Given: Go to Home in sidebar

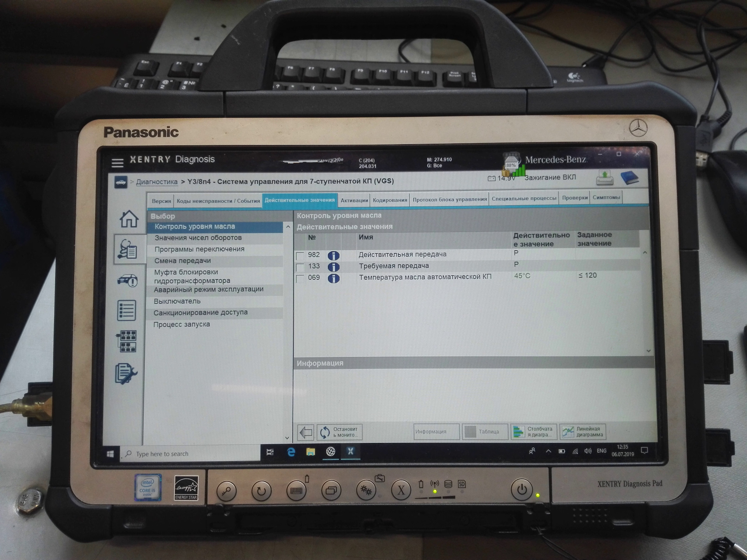Looking at the screenshot, I should coord(129,219).
